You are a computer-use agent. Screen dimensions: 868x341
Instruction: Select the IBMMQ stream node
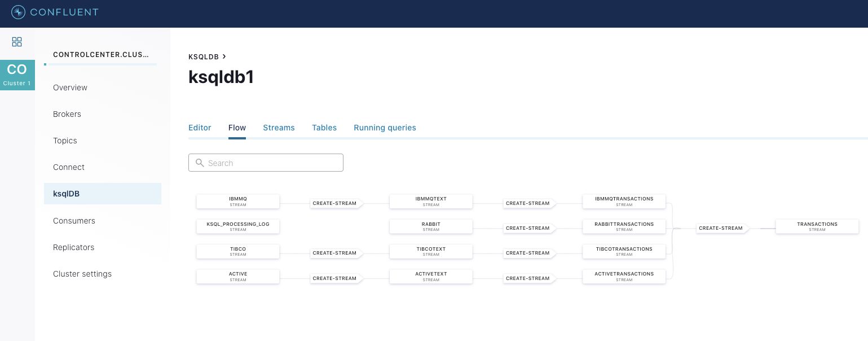click(x=238, y=202)
